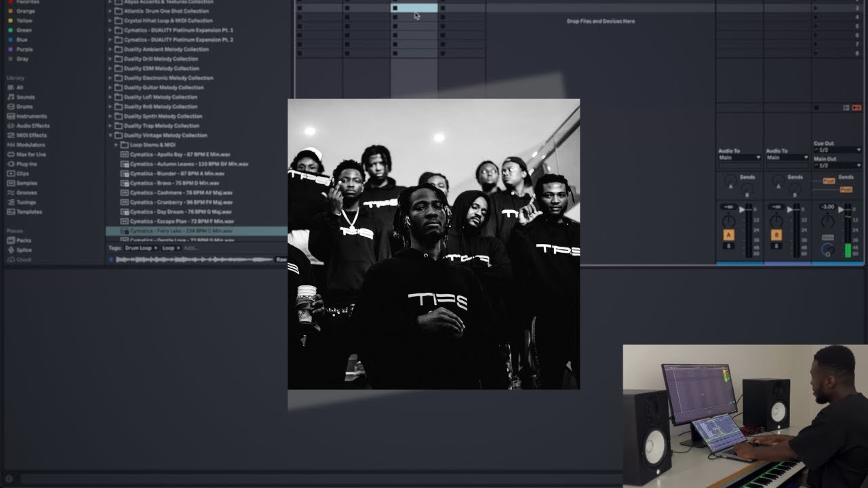Viewport: 868px width, 488px height.
Task: Click the Main cue volume knob
Action: pos(827,249)
